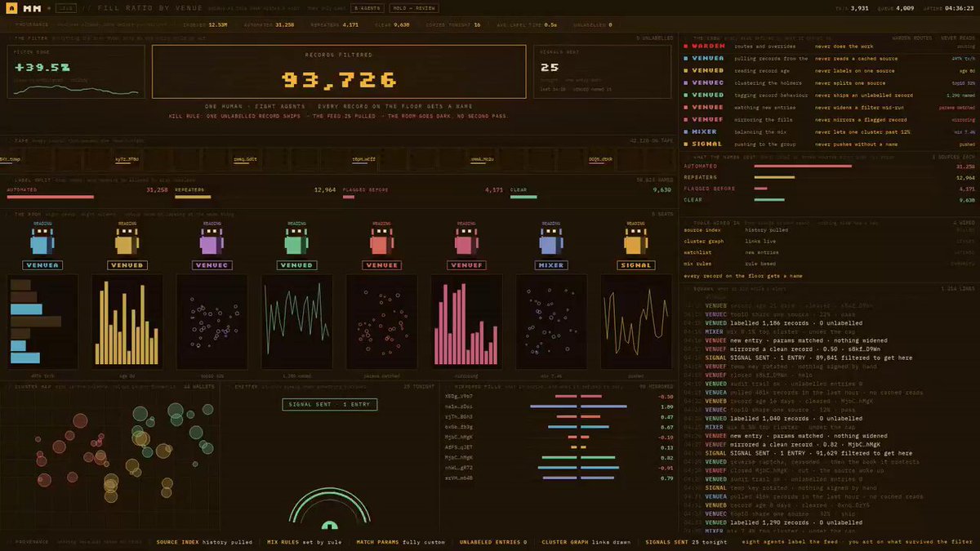Open the VENUEF pink bar chart

(466, 320)
